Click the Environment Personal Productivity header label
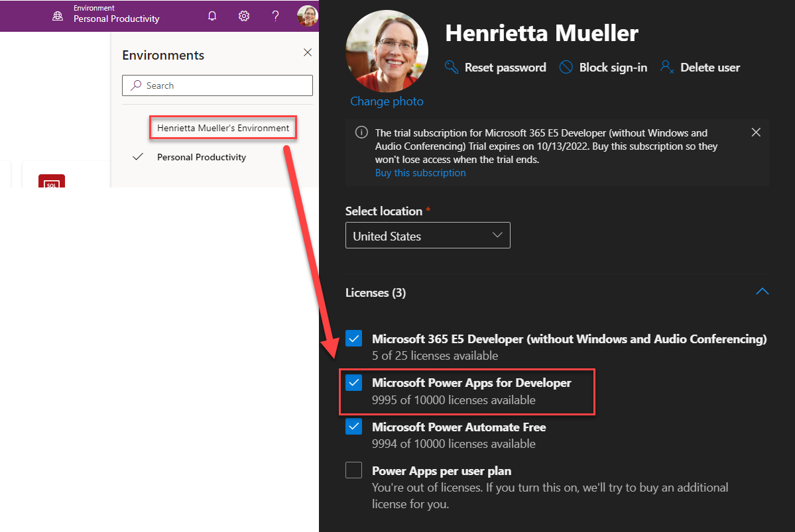 117,14
